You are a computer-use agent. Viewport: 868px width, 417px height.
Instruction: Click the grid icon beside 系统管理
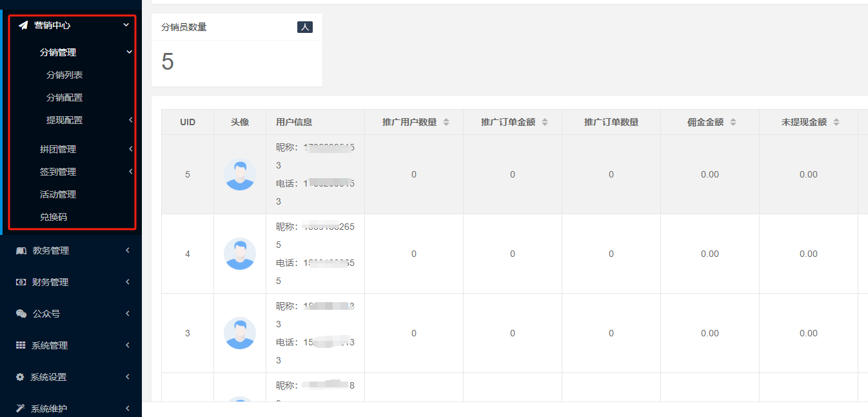(21, 345)
